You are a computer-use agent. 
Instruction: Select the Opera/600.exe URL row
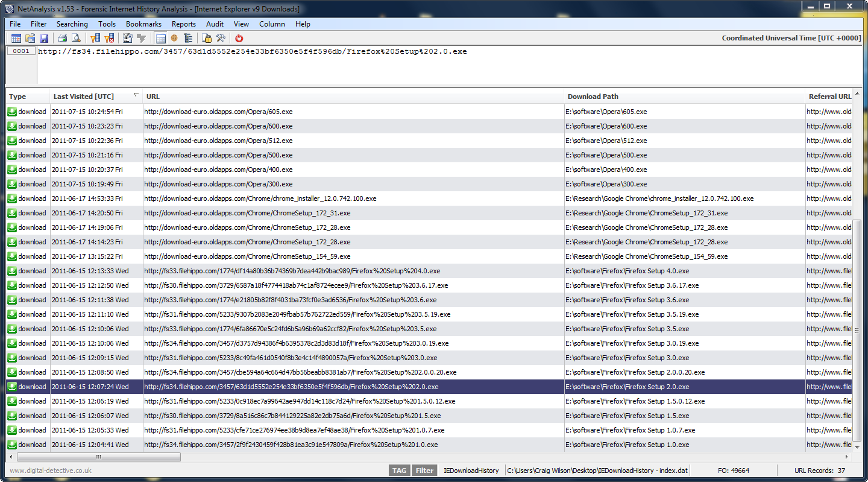[x=218, y=126]
